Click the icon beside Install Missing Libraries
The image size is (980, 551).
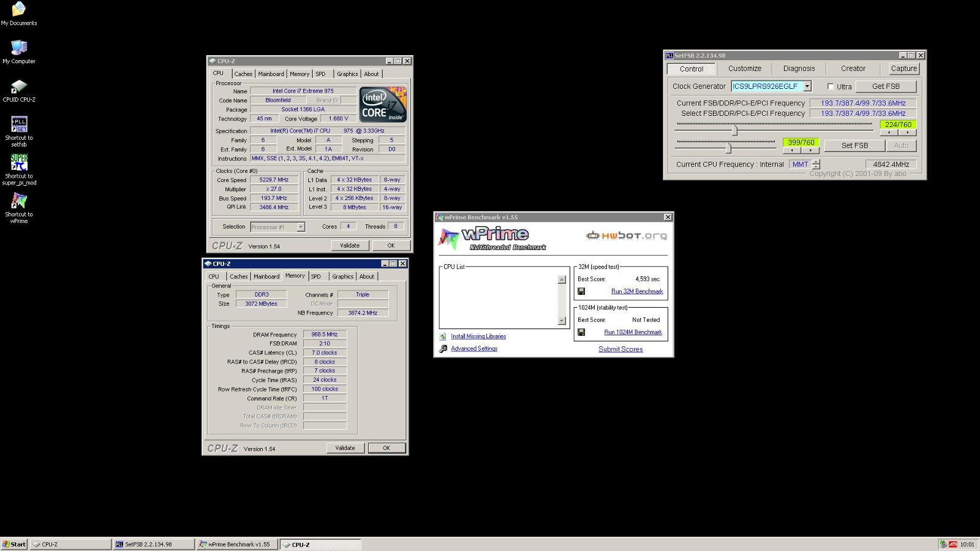point(443,336)
